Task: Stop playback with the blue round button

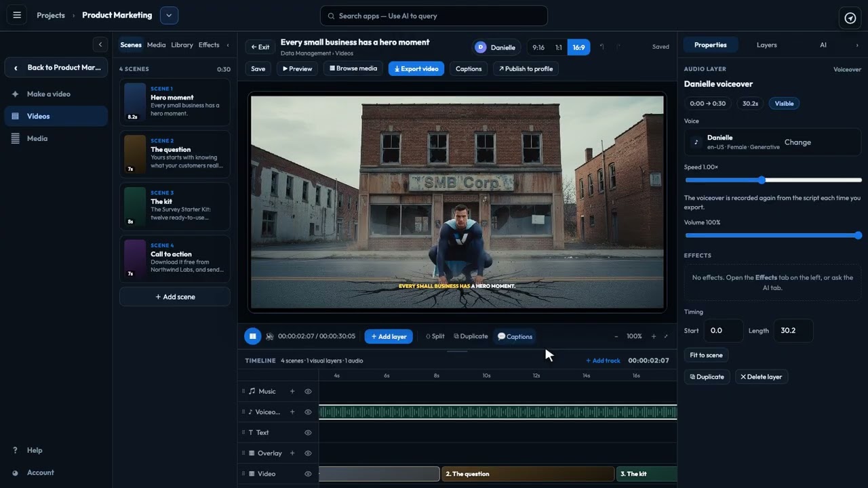Action: point(252,336)
